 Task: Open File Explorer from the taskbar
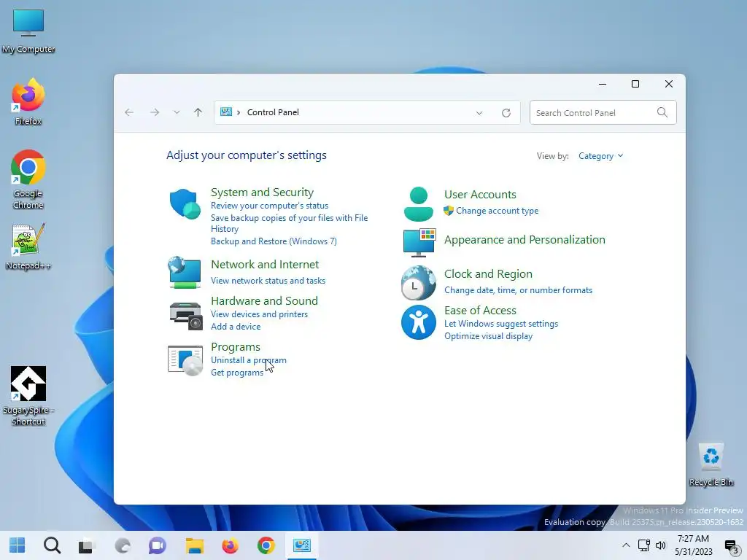[194, 545]
